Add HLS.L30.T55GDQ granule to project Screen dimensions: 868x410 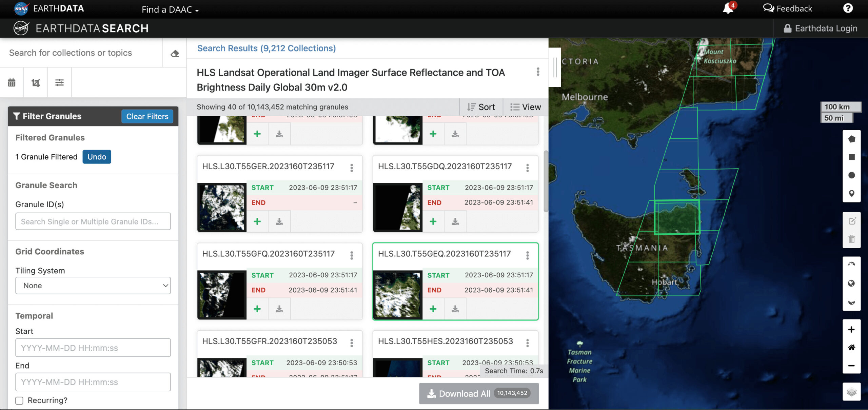[x=433, y=221]
